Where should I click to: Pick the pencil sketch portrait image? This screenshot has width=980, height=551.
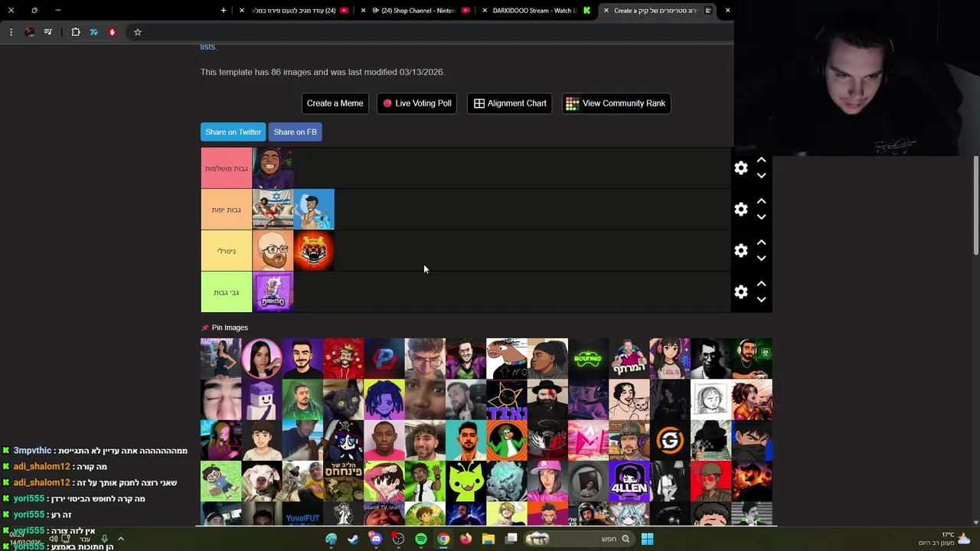pos(710,399)
